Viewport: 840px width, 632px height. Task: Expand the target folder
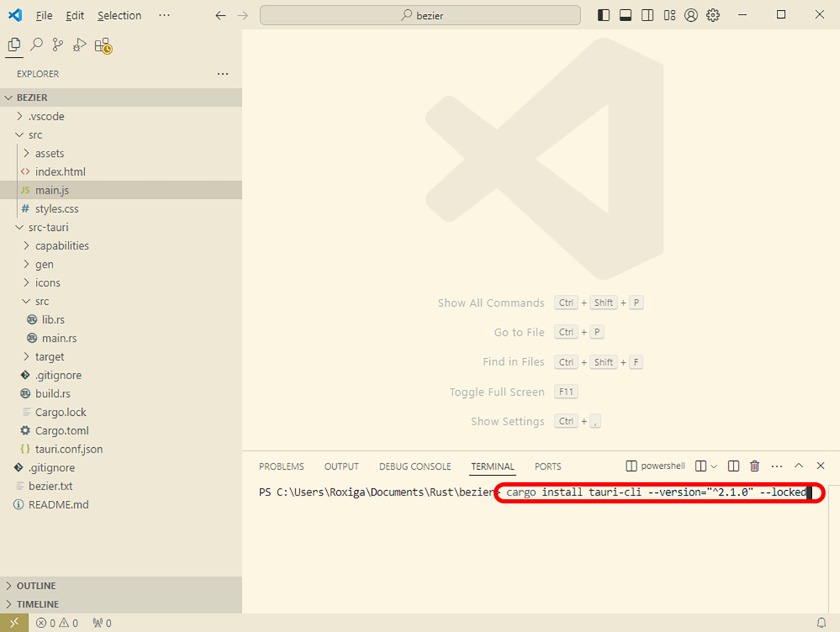coord(121,357)
